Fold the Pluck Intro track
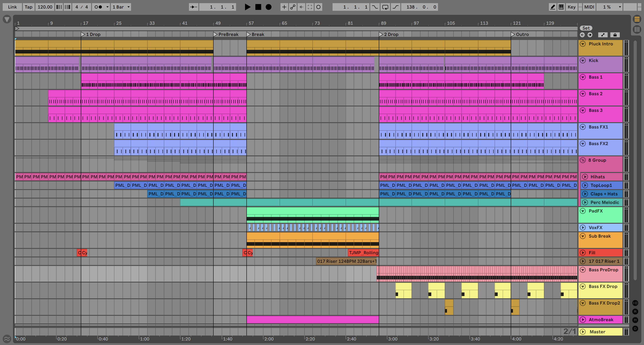Image resolution: width=644 pixels, height=345 pixels. coord(583,44)
